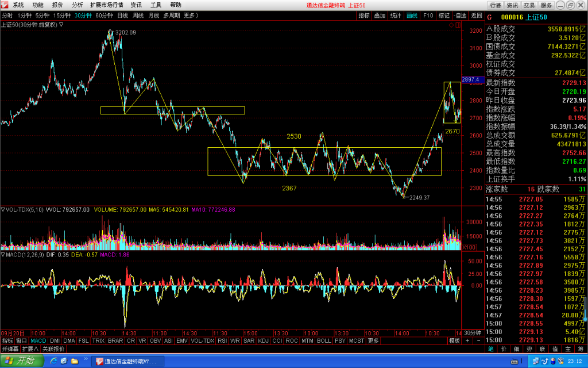Screen dimensions: 588x368
Task: Open the 扩展市场行情 menu
Action: click(x=106, y=5)
